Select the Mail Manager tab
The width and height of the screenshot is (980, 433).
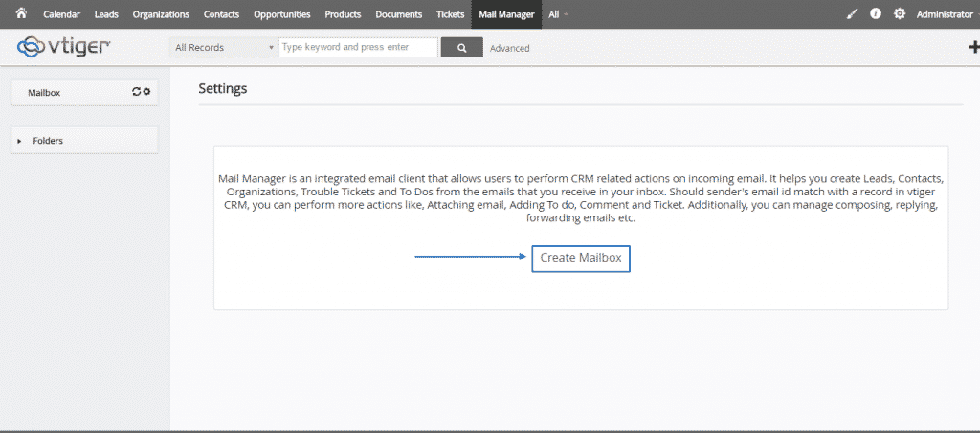click(506, 14)
